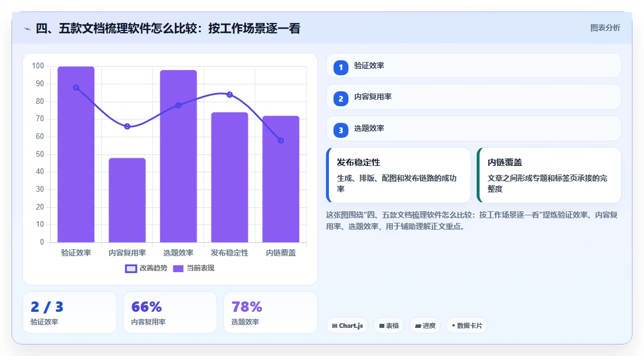
Task: Click the 选题效率 bar in the chart
Action: pyautogui.click(x=178, y=156)
